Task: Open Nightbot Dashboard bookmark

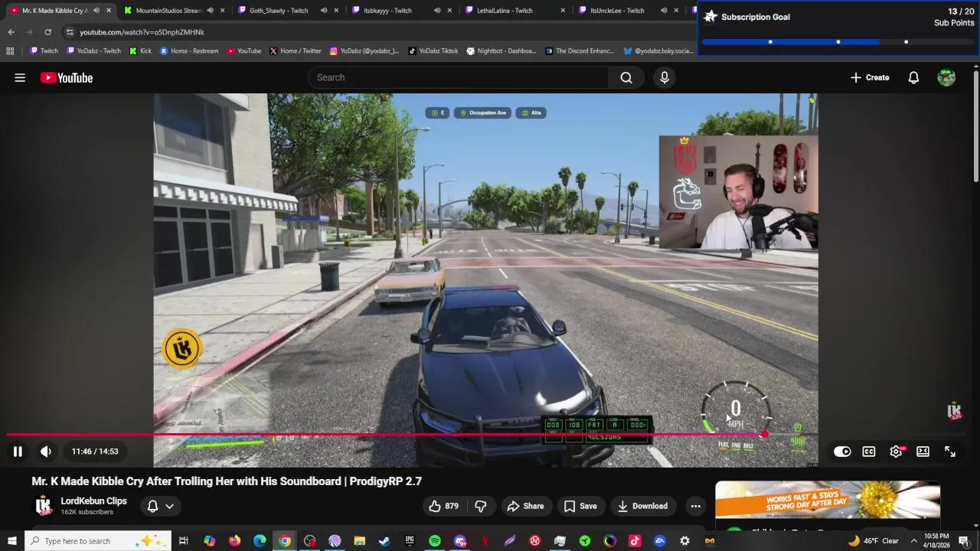Action: (x=501, y=51)
